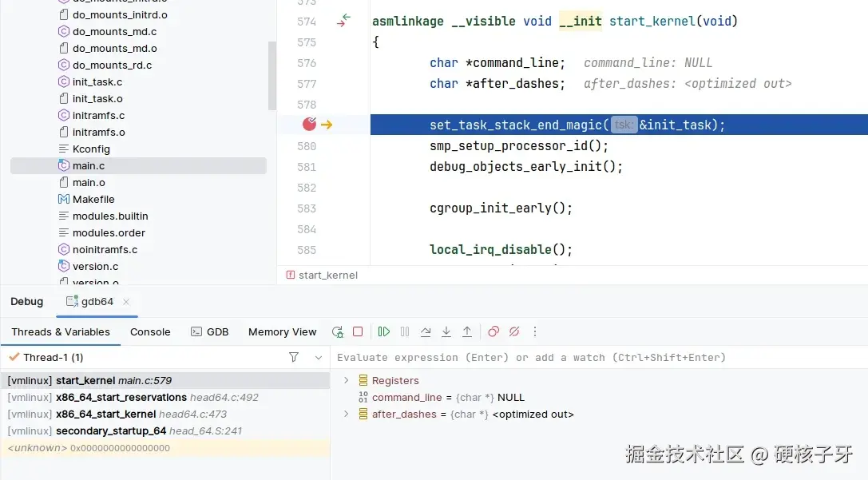Click the tsk: parameter hint
868x480 pixels.
click(x=624, y=125)
